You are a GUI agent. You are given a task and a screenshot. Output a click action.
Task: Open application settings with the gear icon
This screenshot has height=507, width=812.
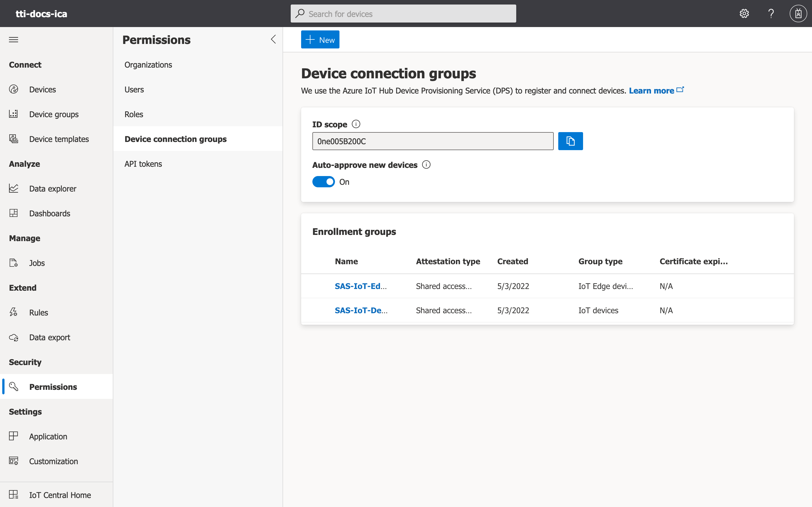point(744,14)
